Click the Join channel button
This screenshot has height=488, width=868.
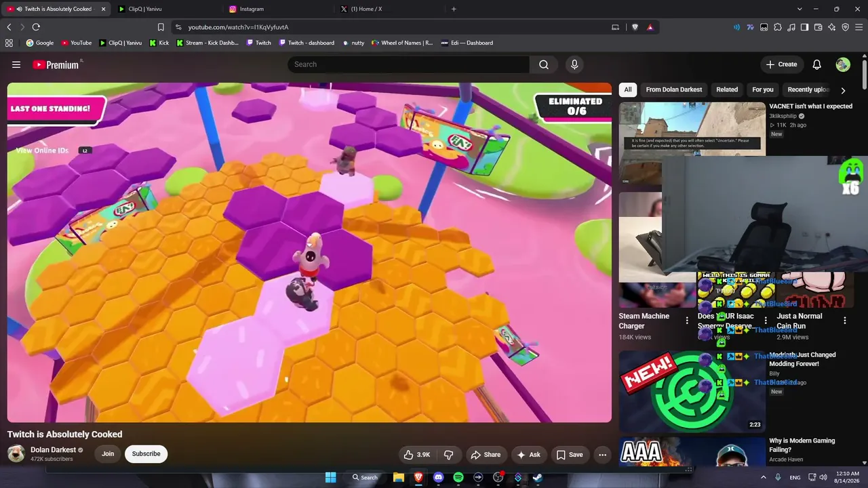pos(108,454)
